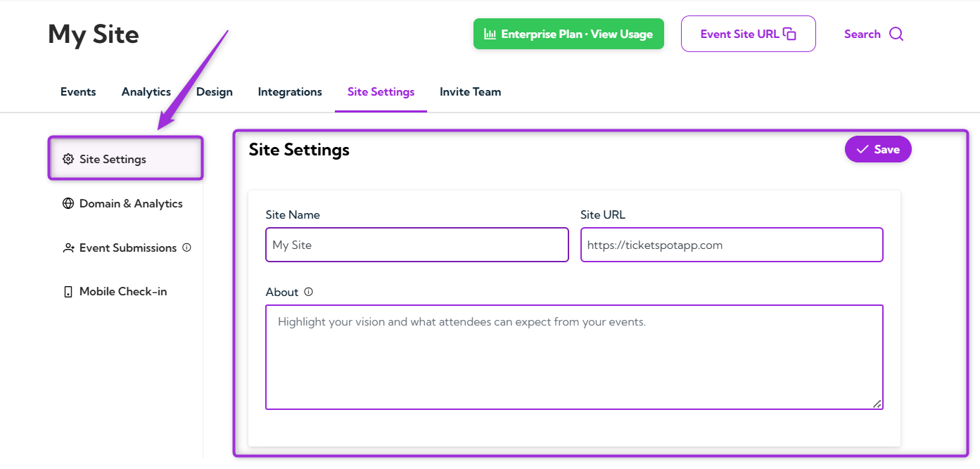
Task: Click the bar chart icon on Enterprise Plan badge
Action: tap(491, 33)
